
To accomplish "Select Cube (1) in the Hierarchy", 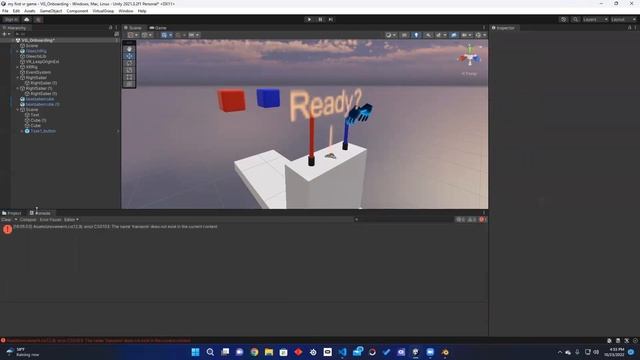I will [x=38, y=120].
